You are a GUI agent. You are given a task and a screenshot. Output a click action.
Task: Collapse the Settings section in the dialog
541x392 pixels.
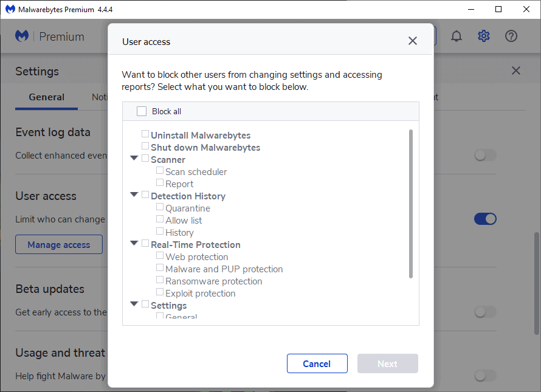pyautogui.click(x=134, y=303)
